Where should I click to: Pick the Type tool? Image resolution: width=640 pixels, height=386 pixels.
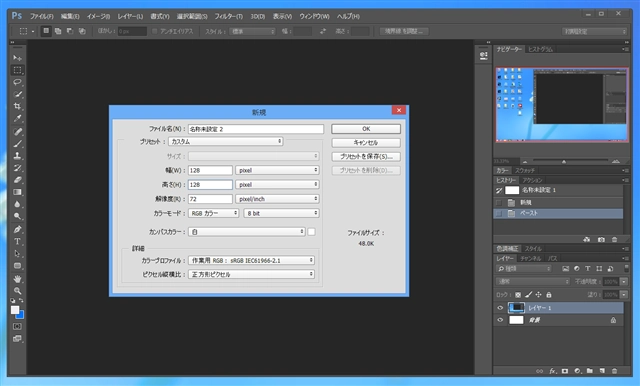17,242
